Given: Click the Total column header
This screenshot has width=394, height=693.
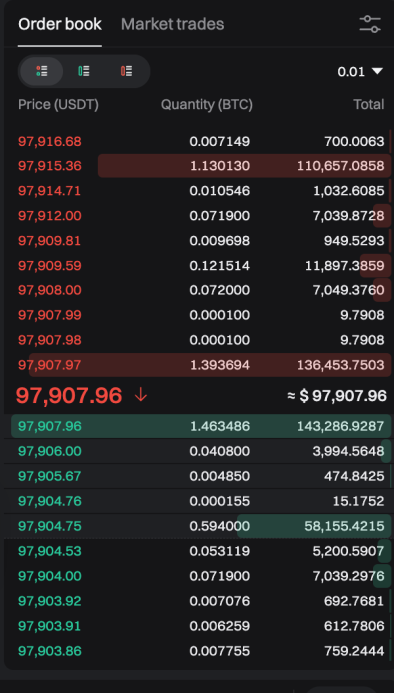Looking at the screenshot, I should (368, 105).
